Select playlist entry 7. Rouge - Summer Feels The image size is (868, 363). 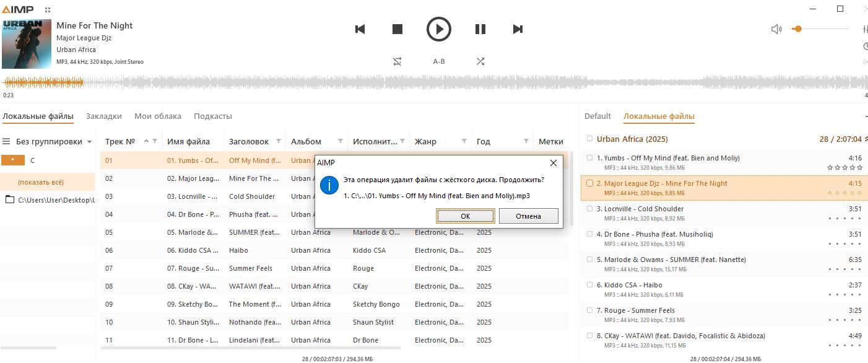pos(724,315)
